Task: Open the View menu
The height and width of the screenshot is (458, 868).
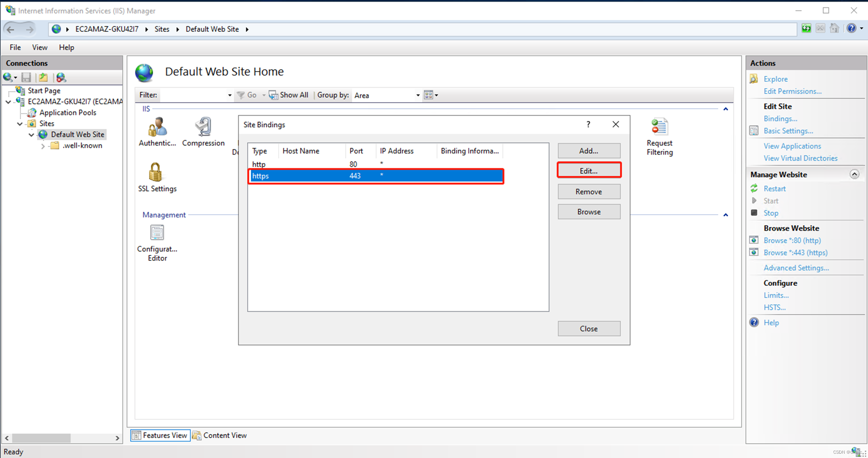Action: 39,47
